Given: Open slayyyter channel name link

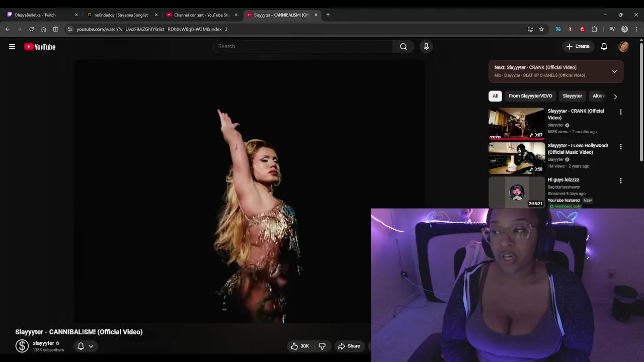Looking at the screenshot, I should point(43,343).
